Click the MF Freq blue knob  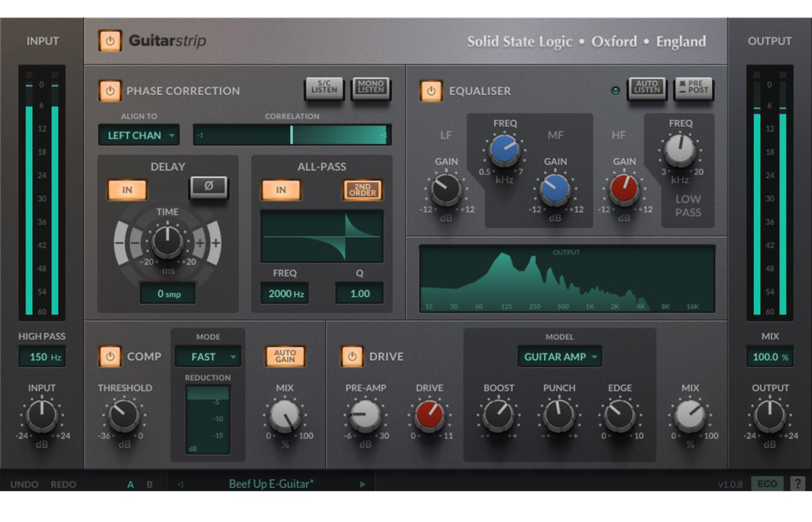(x=505, y=150)
